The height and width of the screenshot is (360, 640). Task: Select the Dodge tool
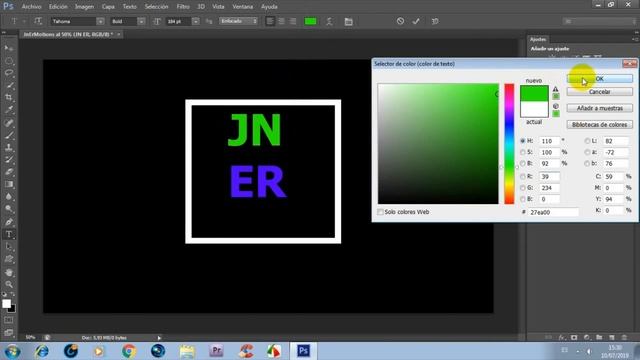pyautogui.click(x=9, y=209)
